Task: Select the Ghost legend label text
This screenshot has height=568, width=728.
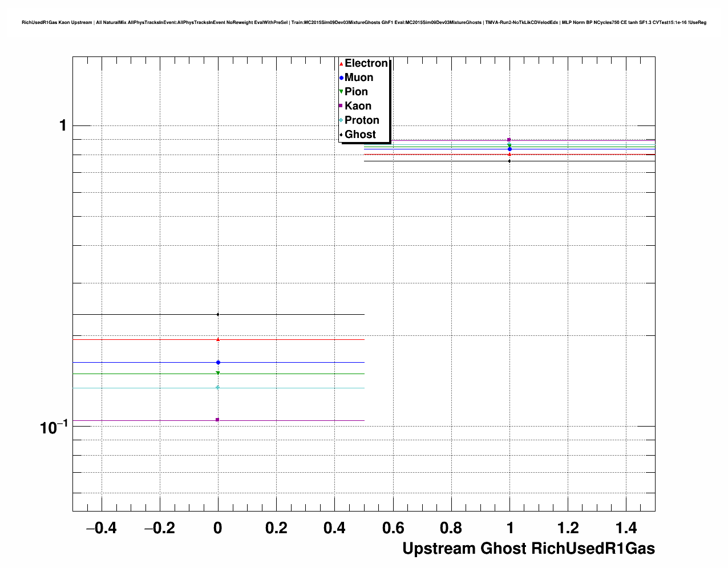Action: (360, 135)
